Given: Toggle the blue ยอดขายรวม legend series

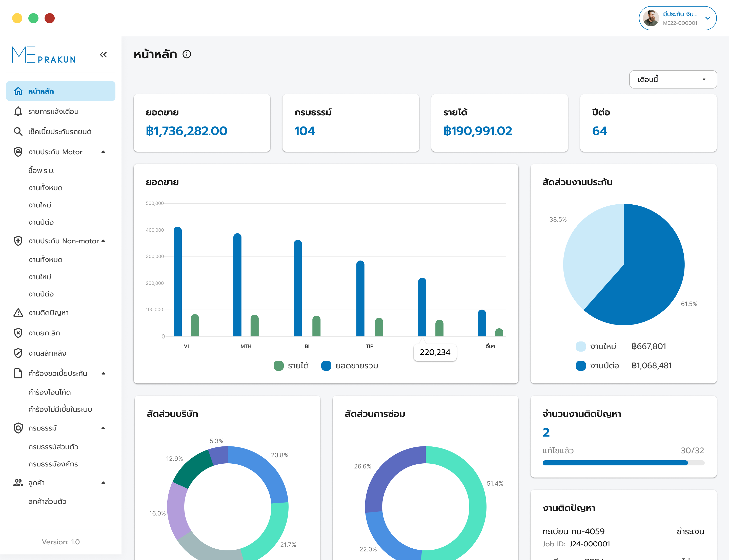Looking at the screenshot, I should pyautogui.click(x=326, y=366).
